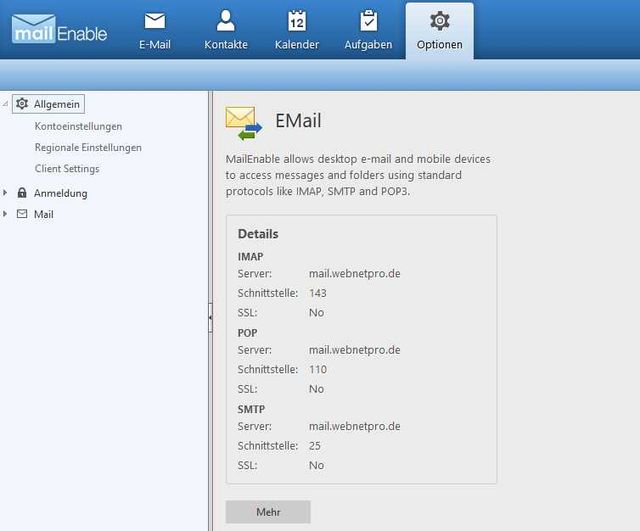Open the Kalender calendar icon

(297, 21)
